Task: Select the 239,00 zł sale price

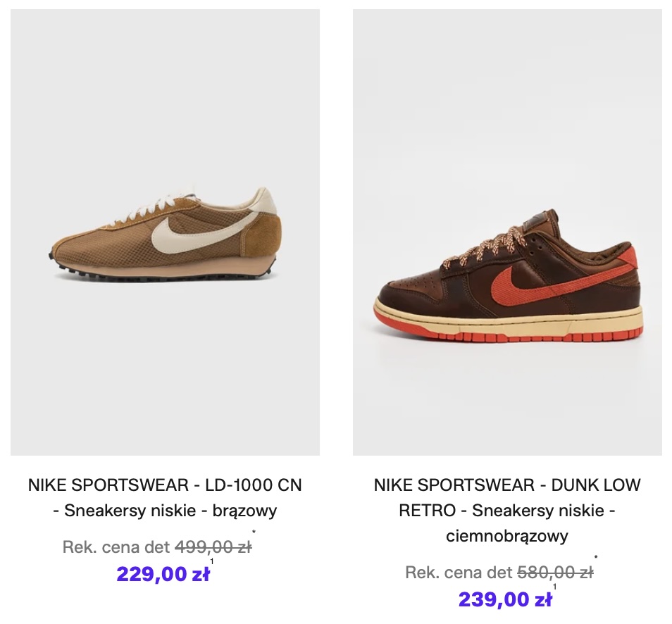Action: tap(505, 599)
